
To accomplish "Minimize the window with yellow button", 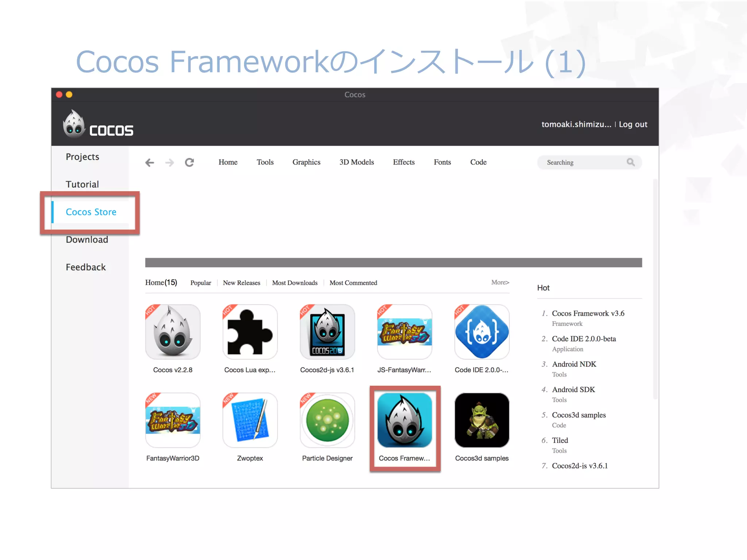I will 69,95.
